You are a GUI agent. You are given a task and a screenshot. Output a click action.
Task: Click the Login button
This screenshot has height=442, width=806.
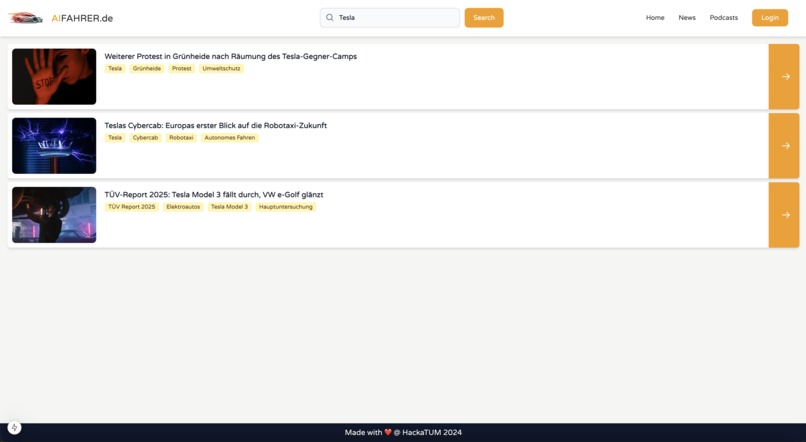click(x=770, y=17)
